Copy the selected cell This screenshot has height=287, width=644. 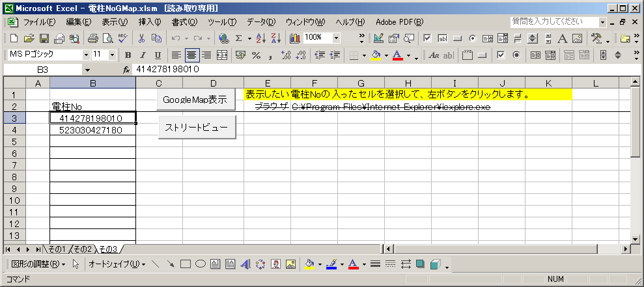pyautogui.click(x=156, y=38)
